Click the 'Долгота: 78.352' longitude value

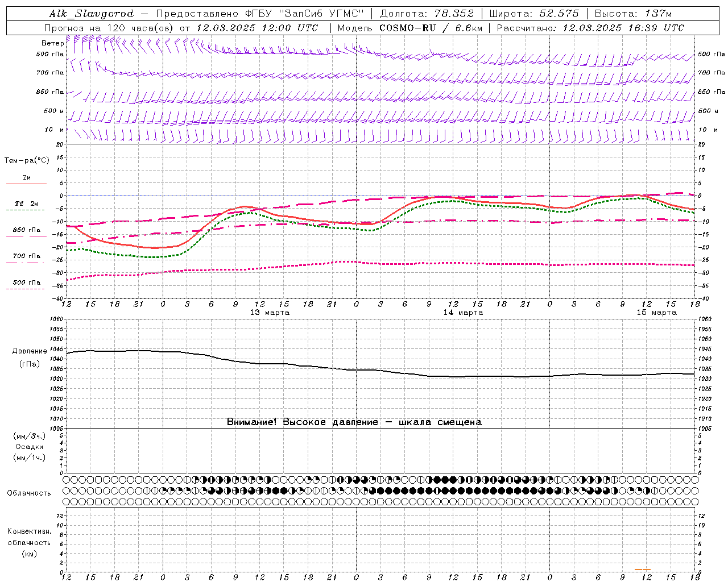pyautogui.click(x=427, y=14)
